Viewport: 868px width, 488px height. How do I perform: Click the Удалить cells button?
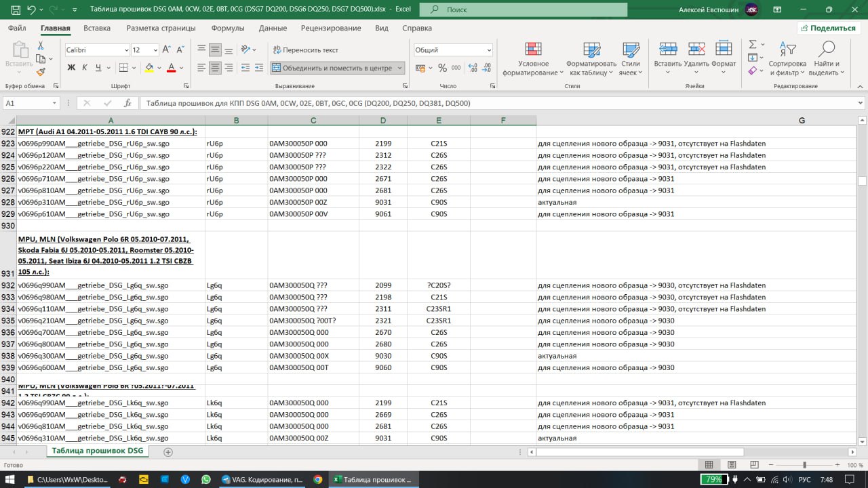point(696,59)
